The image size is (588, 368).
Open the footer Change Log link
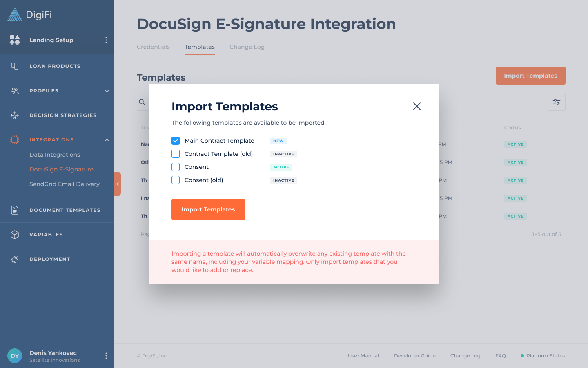click(x=465, y=356)
